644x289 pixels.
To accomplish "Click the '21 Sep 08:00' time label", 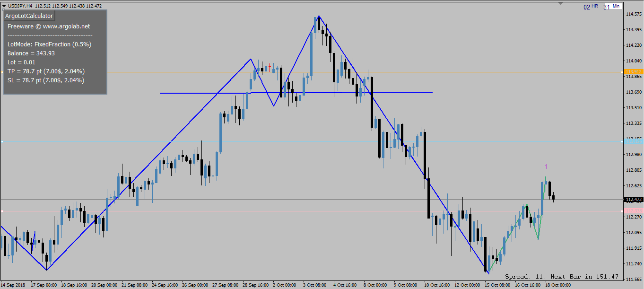I will [x=135, y=286].
